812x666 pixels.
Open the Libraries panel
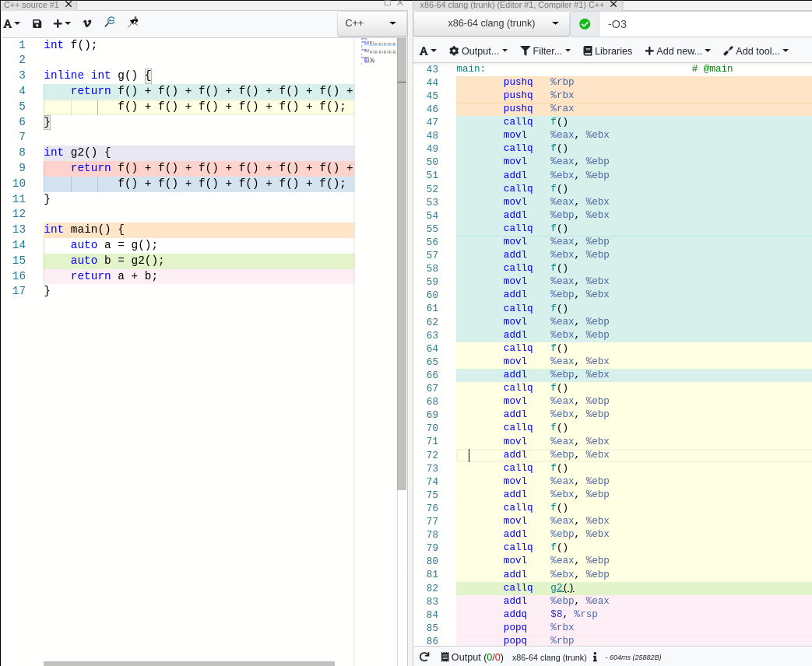pos(607,51)
